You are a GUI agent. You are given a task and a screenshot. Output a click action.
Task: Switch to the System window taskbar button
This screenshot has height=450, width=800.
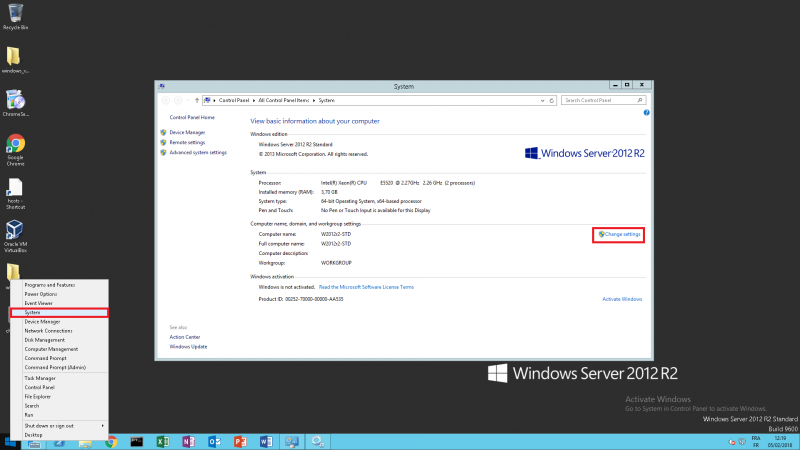tap(292, 442)
